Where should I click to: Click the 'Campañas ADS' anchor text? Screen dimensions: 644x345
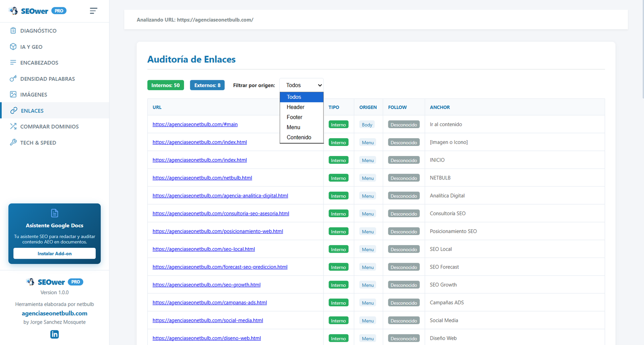[447, 302]
